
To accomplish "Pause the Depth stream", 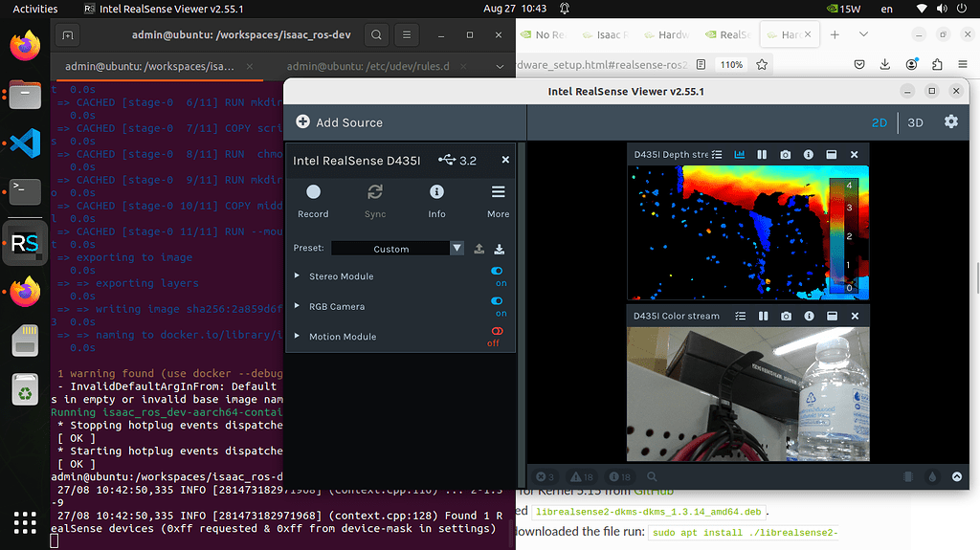I will pos(762,154).
